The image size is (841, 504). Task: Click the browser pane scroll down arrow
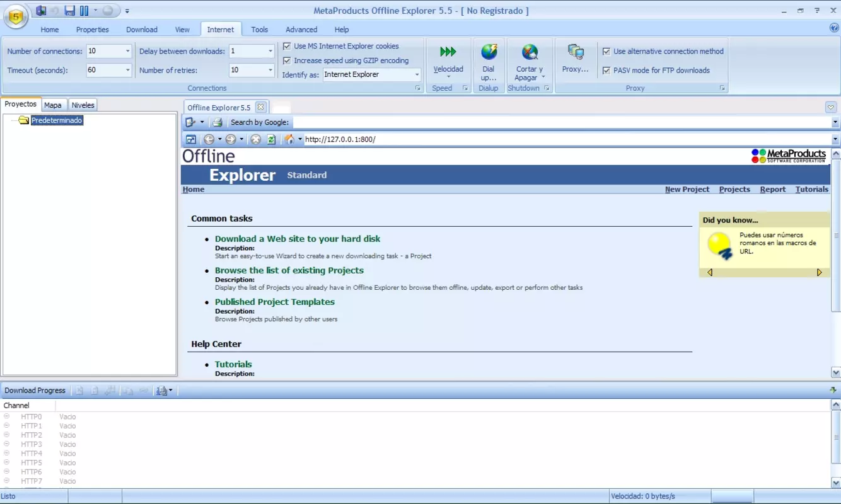pyautogui.click(x=836, y=372)
